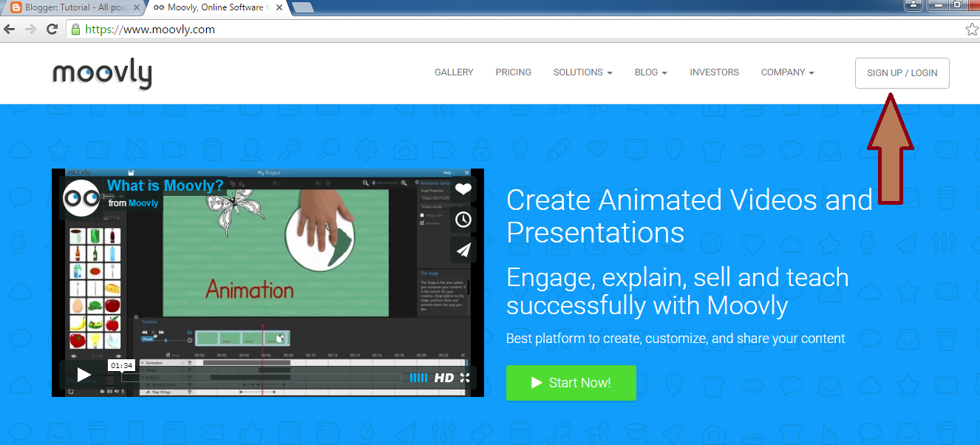Open the INVESTORS page
Image resolution: width=980 pixels, height=445 pixels.
point(715,72)
